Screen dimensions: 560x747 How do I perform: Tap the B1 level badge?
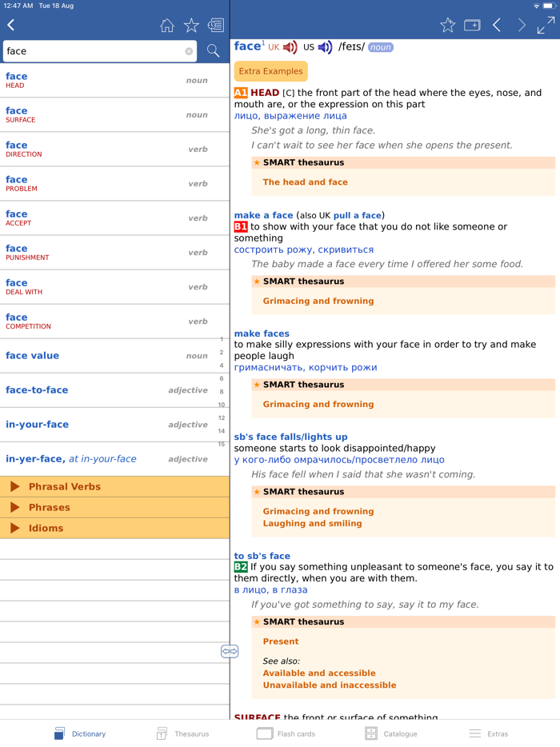pyautogui.click(x=241, y=226)
